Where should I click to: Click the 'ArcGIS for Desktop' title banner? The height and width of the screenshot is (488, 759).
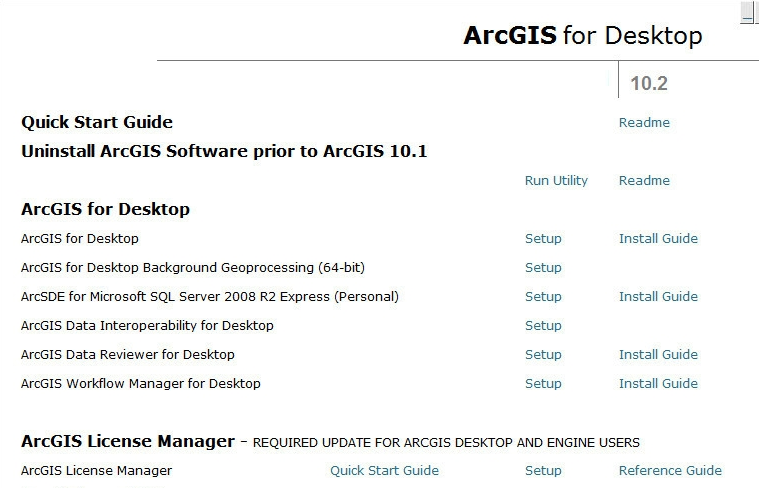point(583,35)
